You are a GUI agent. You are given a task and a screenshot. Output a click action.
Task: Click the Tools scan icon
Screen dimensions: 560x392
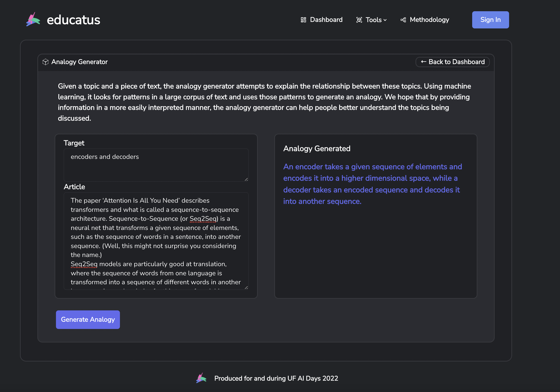(359, 20)
